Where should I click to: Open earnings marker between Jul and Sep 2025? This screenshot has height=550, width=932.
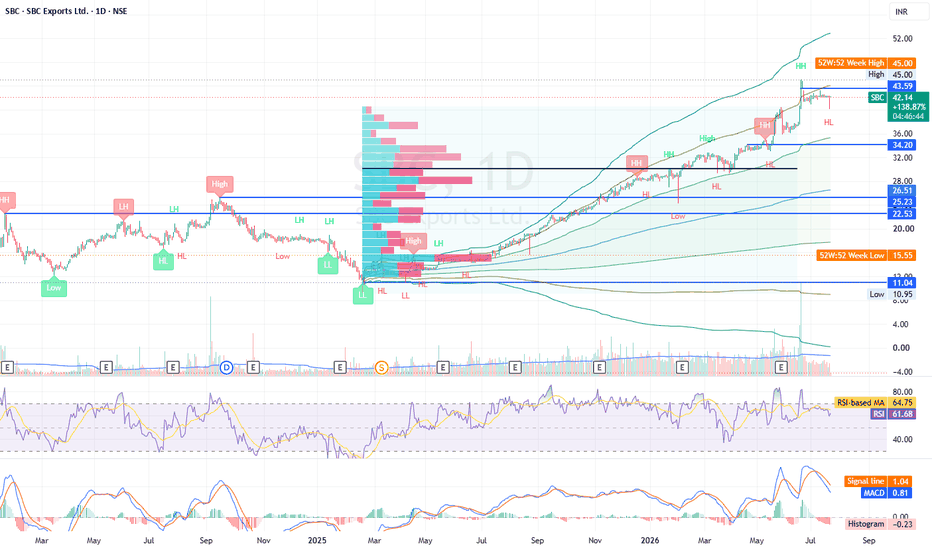[x=515, y=367]
